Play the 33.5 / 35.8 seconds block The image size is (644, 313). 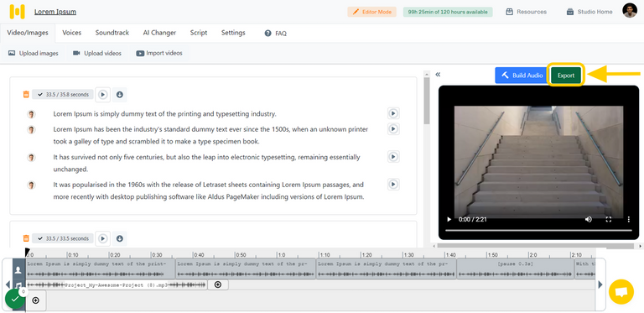coord(103,95)
